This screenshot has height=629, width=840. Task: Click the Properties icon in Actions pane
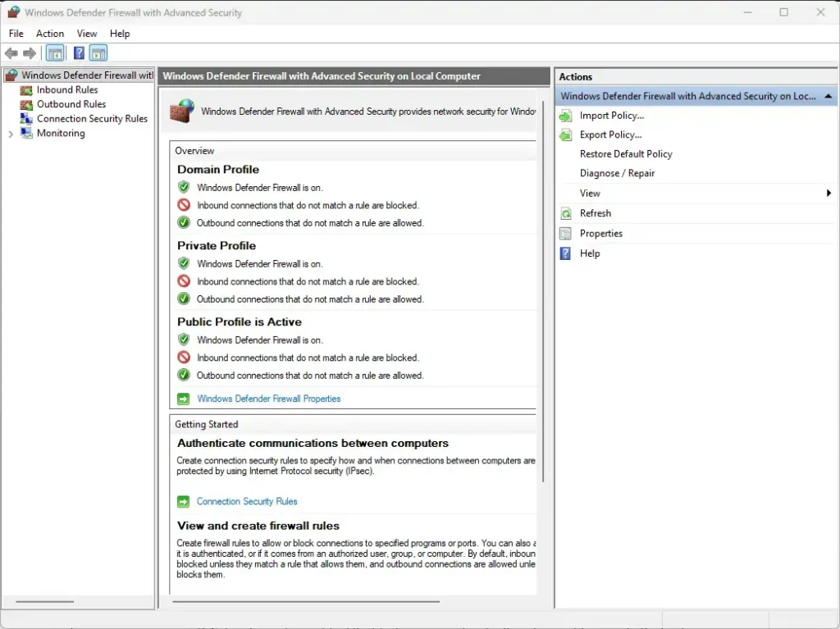click(566, 234)
